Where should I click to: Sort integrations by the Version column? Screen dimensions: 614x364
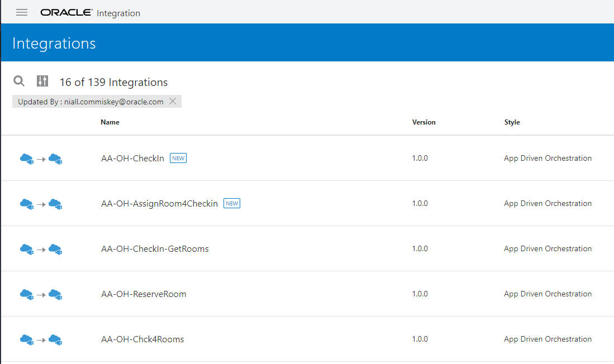423,122
